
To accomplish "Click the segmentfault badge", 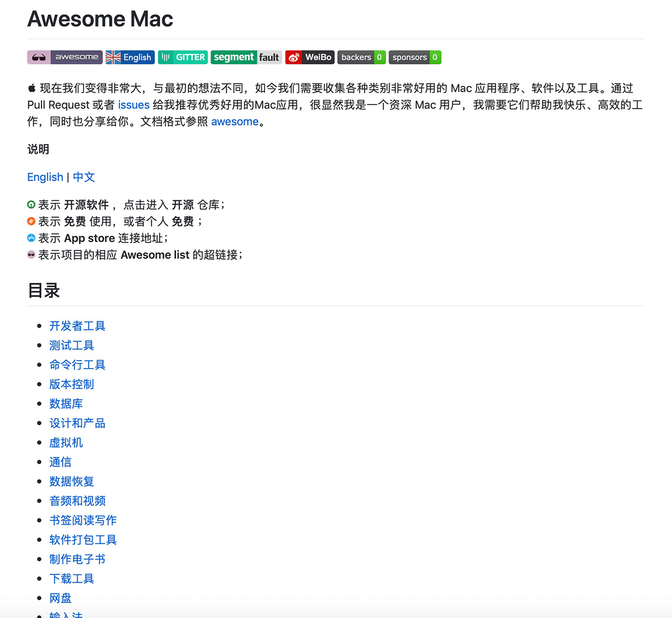I will (x=246, y=57).
